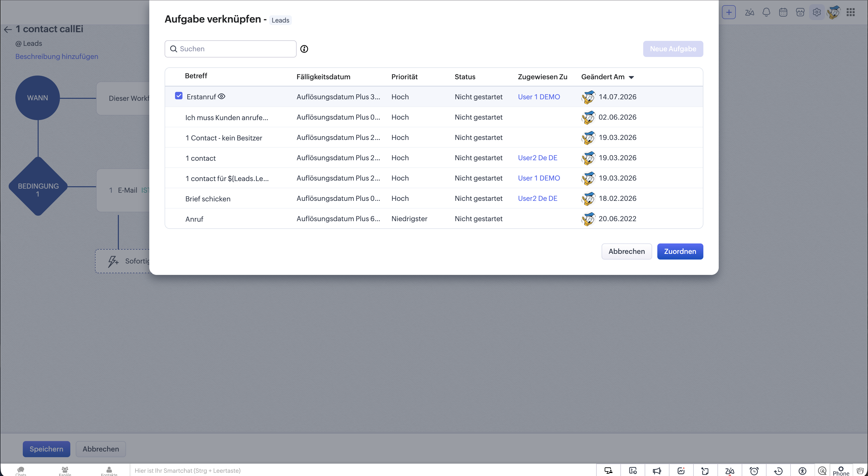The width and height of the screenshot is (868, 476).
Task: Sort by the Status column header
Action: click(x=465, y=77)
